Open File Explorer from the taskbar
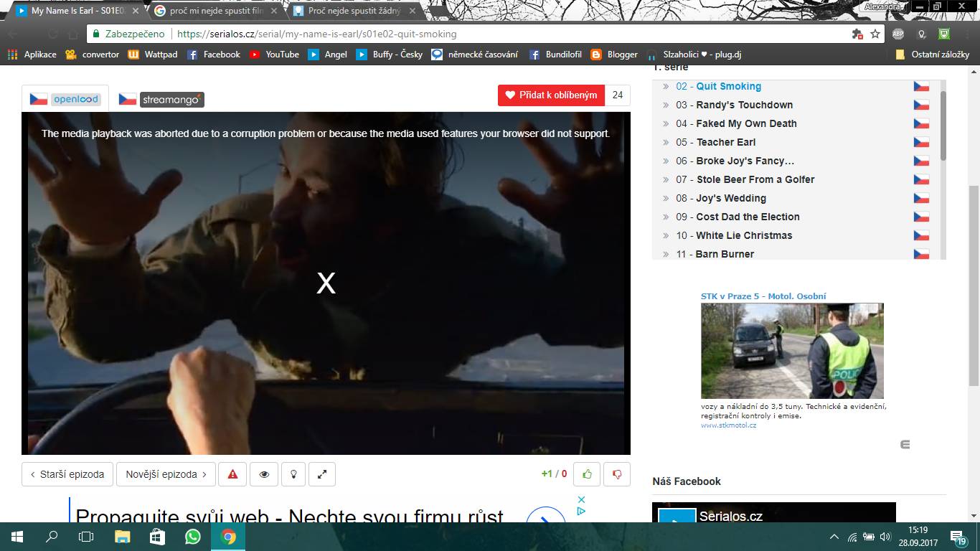The width and height of the screenshot is (980, 551). (x=123, y=537)
